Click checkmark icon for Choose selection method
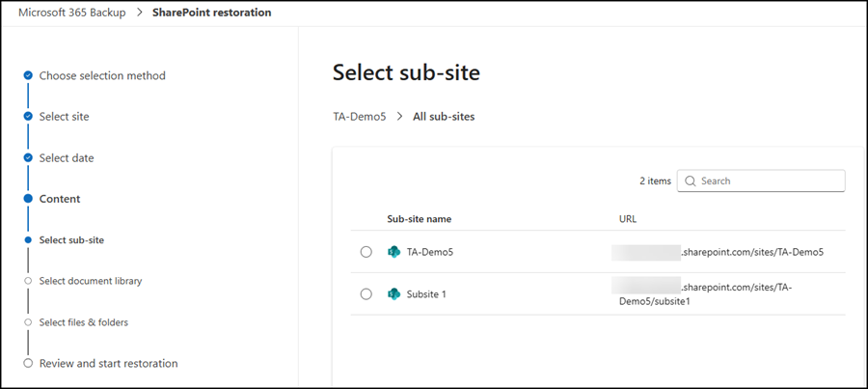The width and height of the screenshot is (868, 389). coord(28,75)
